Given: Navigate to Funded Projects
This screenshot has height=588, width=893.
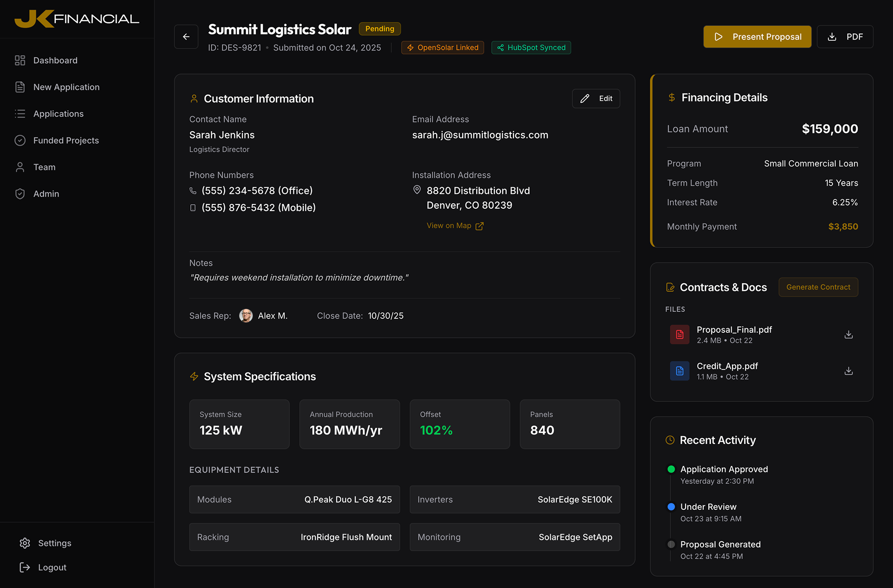Looking at the screenshot, I should [x=66, y=140].
